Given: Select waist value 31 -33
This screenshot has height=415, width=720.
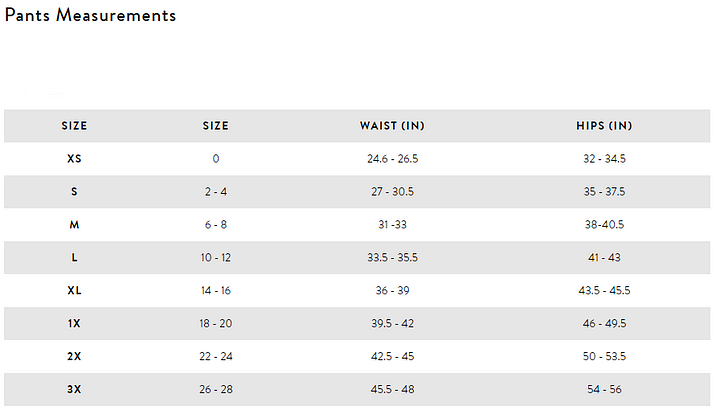Looking at the screenshot, I should coord(393,225).
